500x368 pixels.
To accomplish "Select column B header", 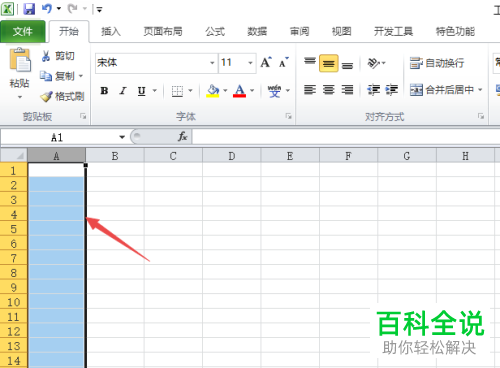I will (x=115, y=156).
